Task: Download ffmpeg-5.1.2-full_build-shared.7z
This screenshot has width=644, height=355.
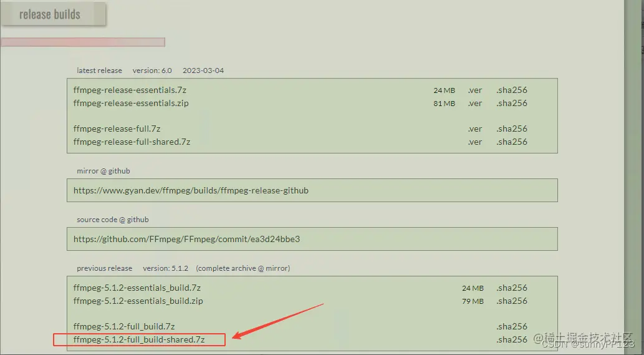Action: tap(139, 340)
